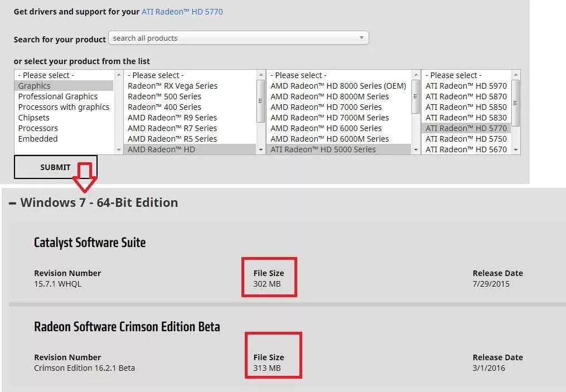Pick ATI Radeon HD 5850 model
Screen dimensions: 566x392
coord(466,107)
